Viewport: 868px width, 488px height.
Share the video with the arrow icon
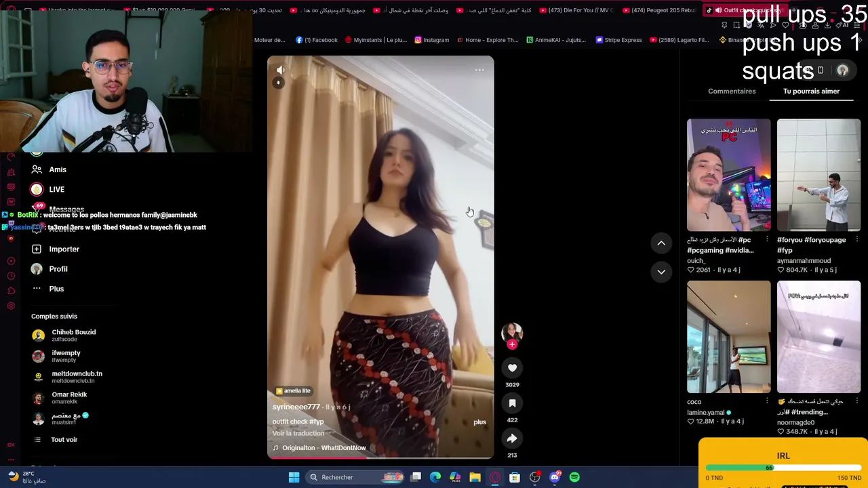point(512,439)
